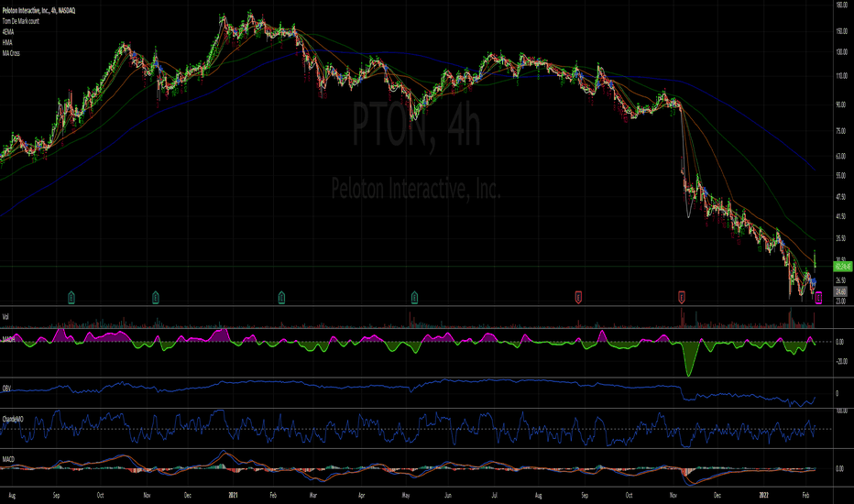Screen dimensions: 854x504
Task: Click the Peloton Interactive 4h NASDAQ title legend
Action: pyautogui.click(x=38, y=11)
